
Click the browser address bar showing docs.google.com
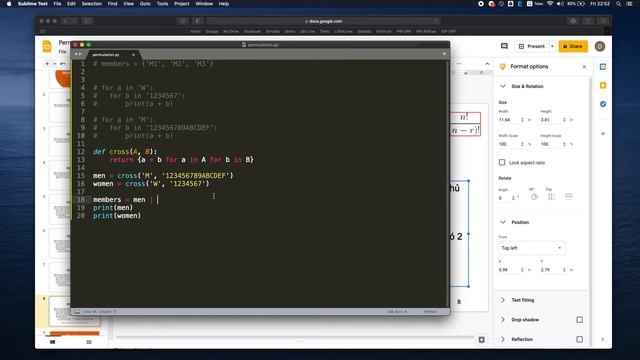[324, 21]
